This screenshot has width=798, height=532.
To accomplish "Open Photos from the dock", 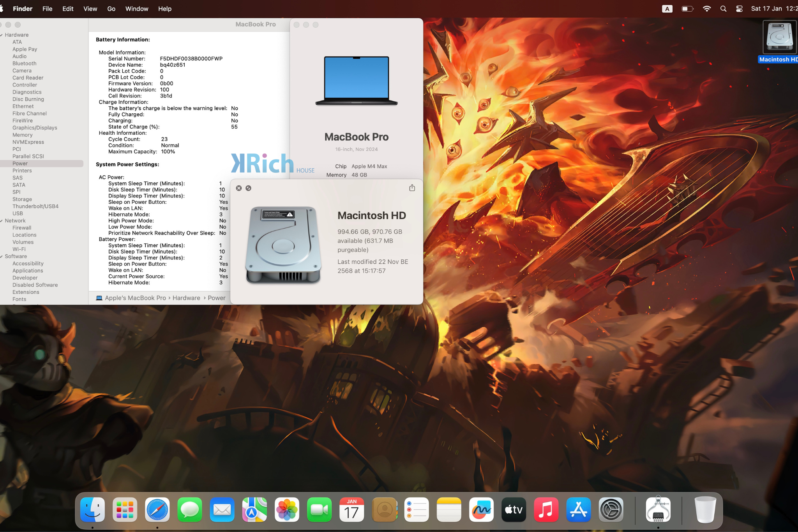I will (287, 509).
